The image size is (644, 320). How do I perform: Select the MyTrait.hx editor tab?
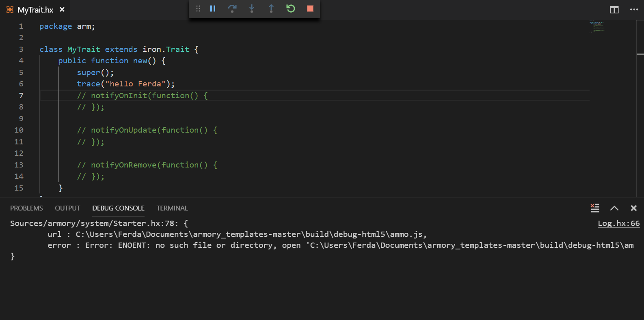[36, 10]
